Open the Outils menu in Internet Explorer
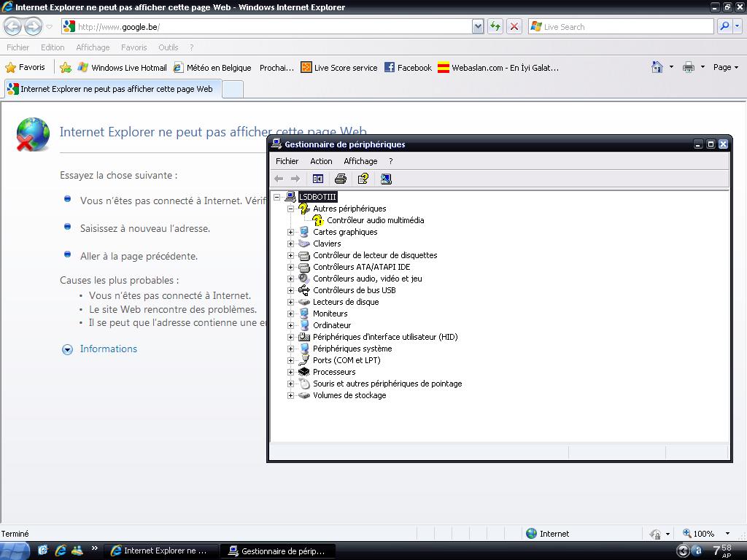Screen dimensions: 747x560 (168, 47)
